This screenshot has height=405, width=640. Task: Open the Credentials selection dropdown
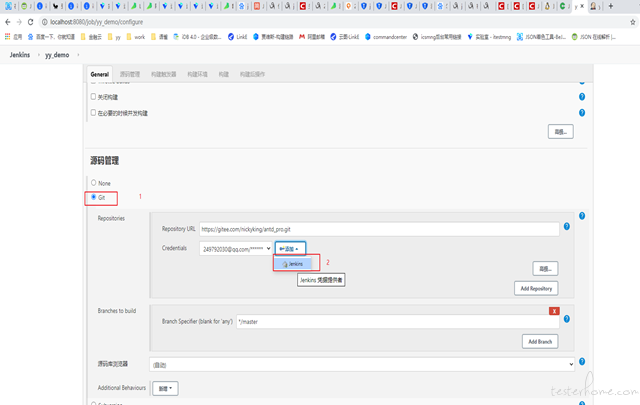(x=236, y=249)
